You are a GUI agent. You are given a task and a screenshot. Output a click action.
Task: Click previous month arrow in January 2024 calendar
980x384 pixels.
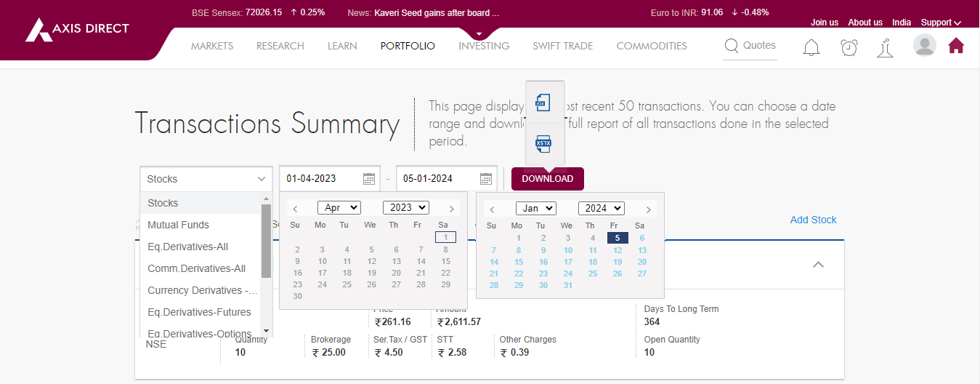click(492, 209)
